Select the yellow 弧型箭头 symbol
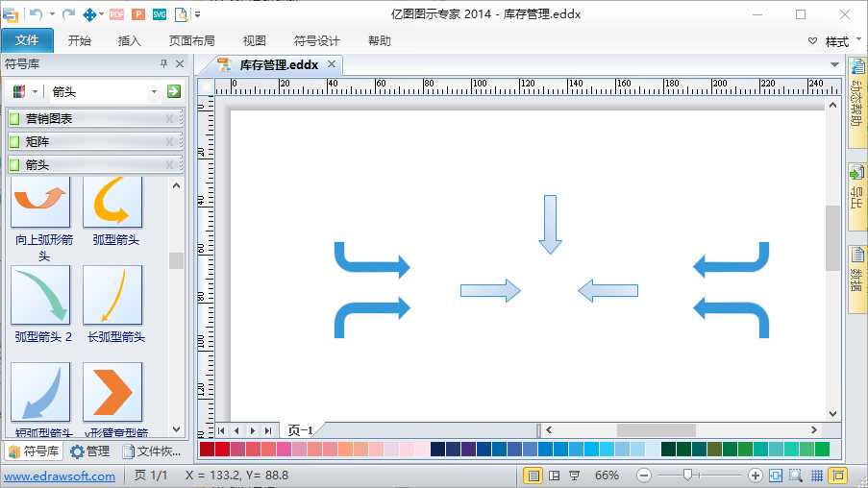This screenshot has height=488, width=868. click(x=112, y=202)
